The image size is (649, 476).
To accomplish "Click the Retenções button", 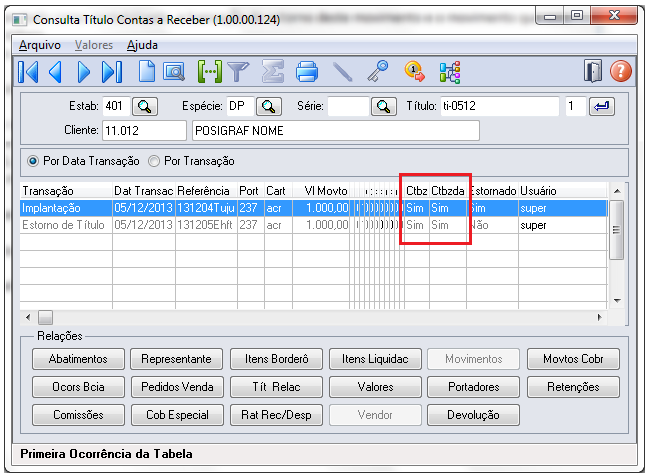I will (573, 387).
